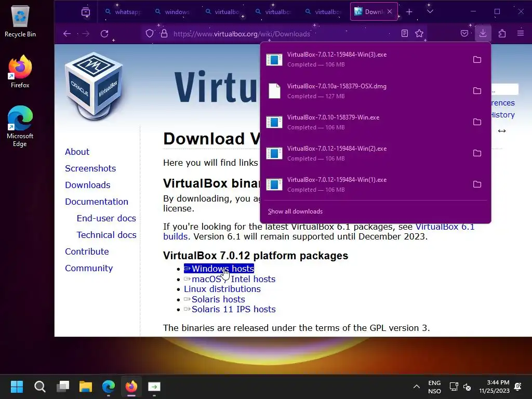The image size is (532, 399).
Task: Open a new tab with plus button
Action: tap(409, 12)
